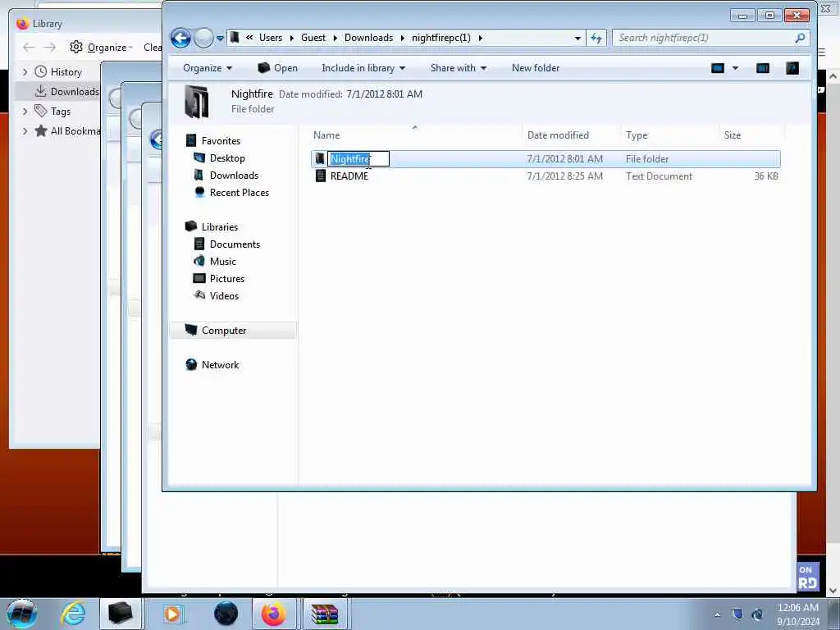
Task: Expand All Bookmarks in Library sidebar
Action: (25, 130)
